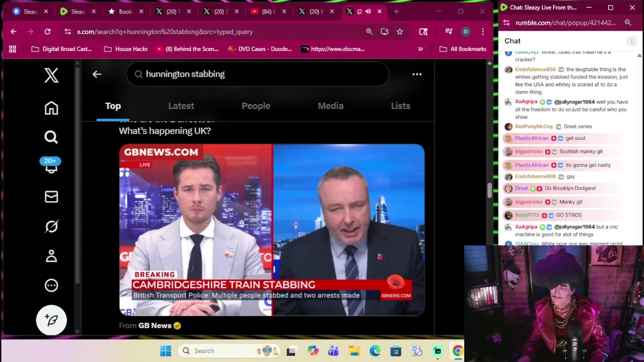Switch to the Lists tab

pyautogui.click(x=400, y=106)
